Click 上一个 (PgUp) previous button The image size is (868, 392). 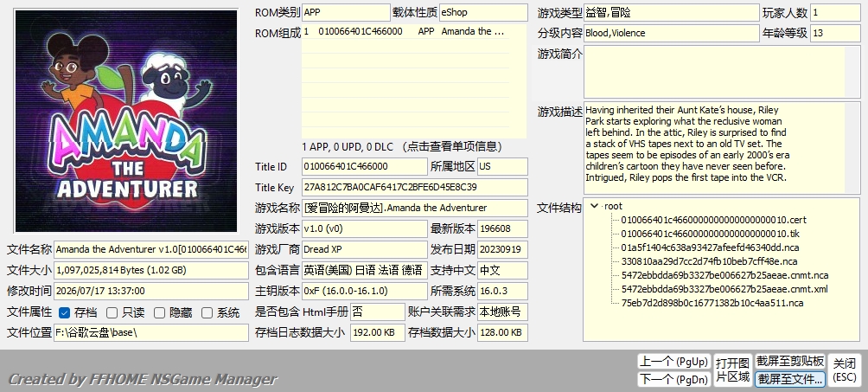tap(673, 362)
